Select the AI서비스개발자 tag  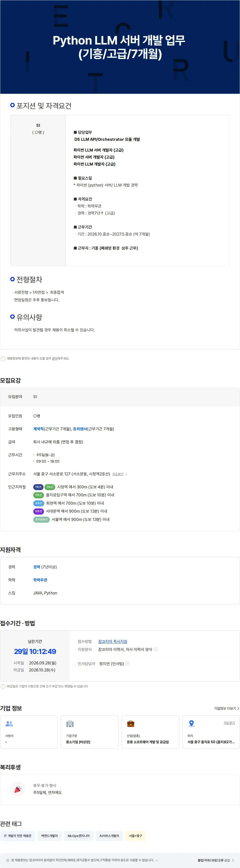tap(109, 836)
